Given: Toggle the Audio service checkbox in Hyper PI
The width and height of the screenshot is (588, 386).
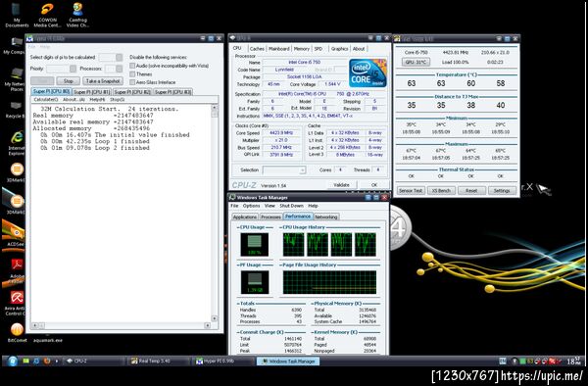Looking at the screenshot, I should [x=132, y=66].
